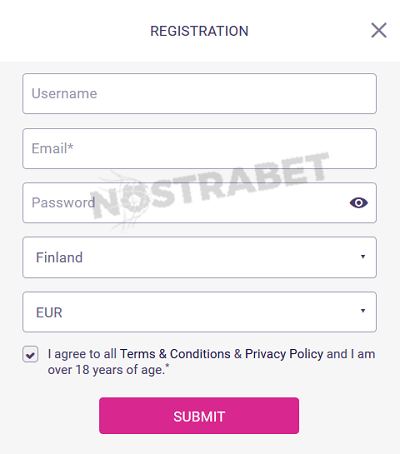Untick the Terms & Conditions agreement checkbox
The width and height of the screenshot is (400, 454).
pyautogui.click(x=30, y=354)
